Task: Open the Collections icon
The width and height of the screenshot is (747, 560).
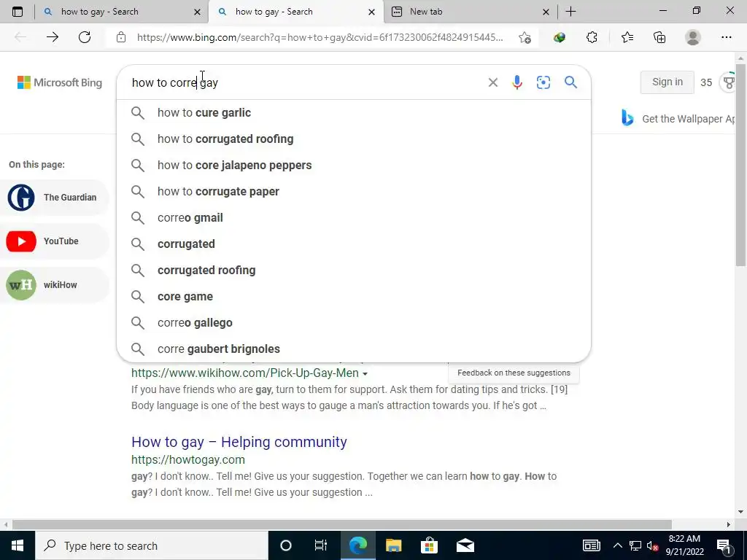Action: coord(659,37)
